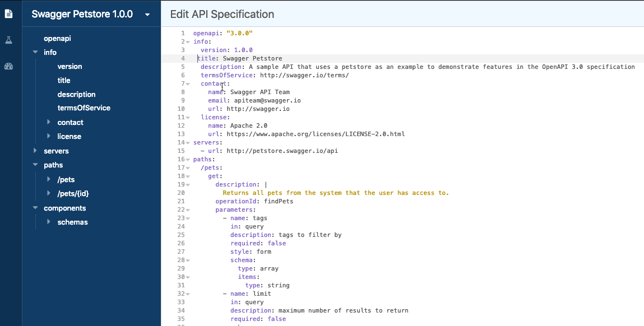
Task: Select the description tree item
Action: pyautogui.click(x=76, y=94)
